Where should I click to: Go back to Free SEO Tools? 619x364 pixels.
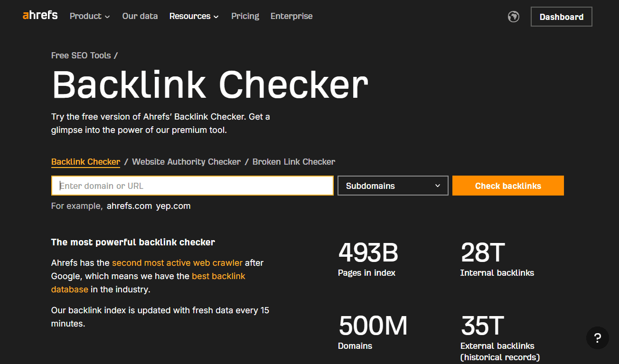pyautogui.click(x=80, y=55)
